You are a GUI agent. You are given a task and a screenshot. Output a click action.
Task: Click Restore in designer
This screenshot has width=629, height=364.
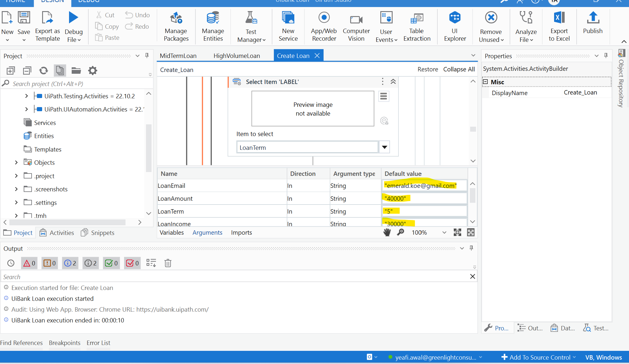click(428, 69)
